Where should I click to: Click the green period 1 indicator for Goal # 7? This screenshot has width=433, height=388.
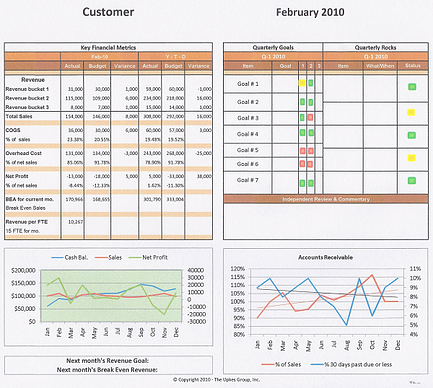(302, 183)
